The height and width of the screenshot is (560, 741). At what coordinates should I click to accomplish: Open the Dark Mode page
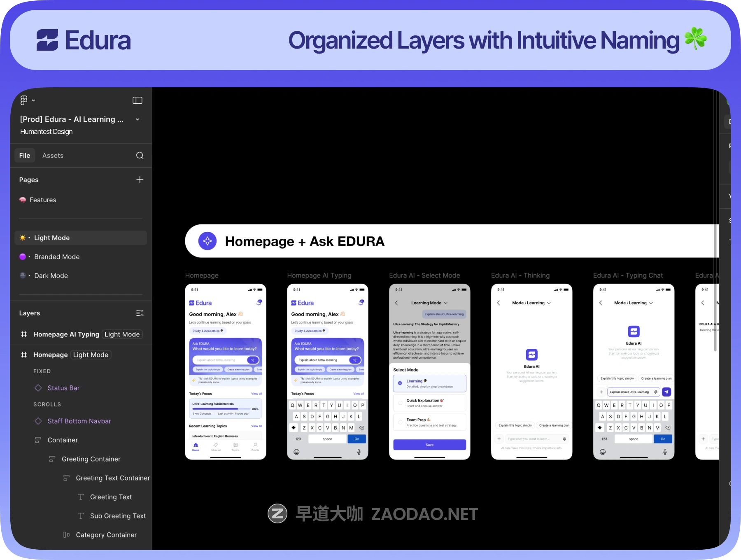tap(51, 276)
